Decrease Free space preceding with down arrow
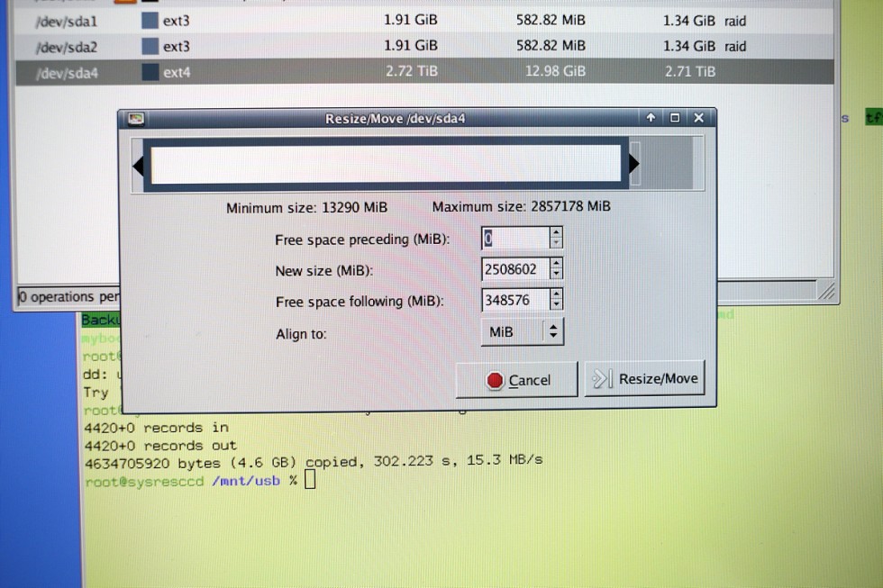The image size is (883, 588). click(x=556, y=243)
